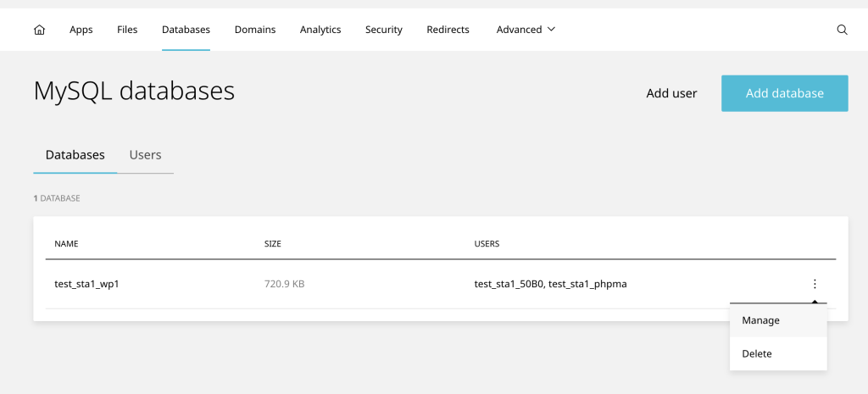Image resolution: width=868 pixels, height=394 pixels.
Task: Choose Delete from the popup menu
Action: (778, 353)
